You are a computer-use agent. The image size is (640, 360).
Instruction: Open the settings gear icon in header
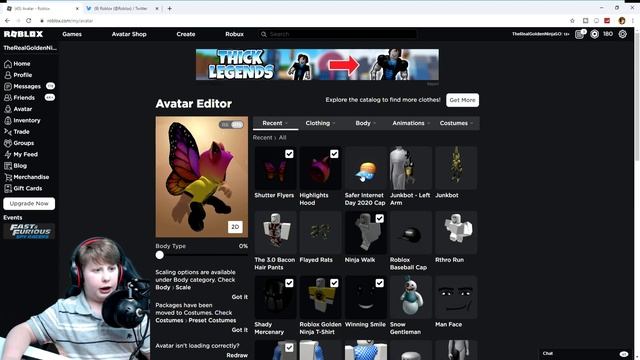coord(622,34)
